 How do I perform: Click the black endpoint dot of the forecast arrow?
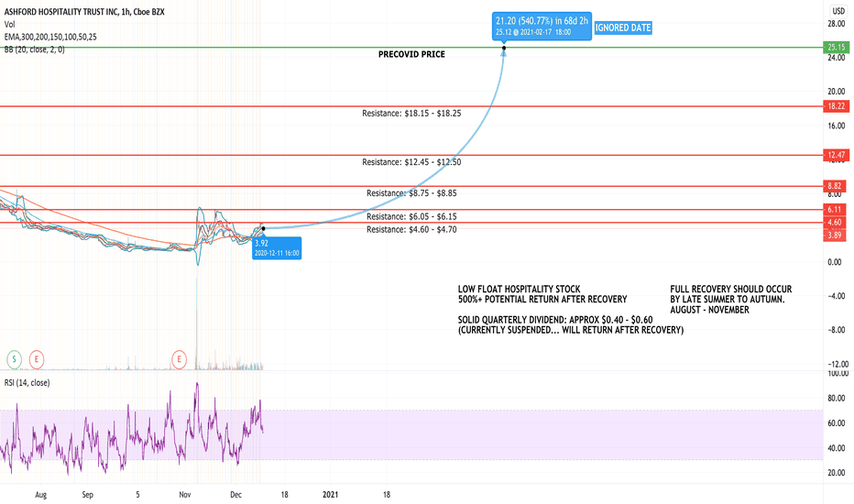504,48
